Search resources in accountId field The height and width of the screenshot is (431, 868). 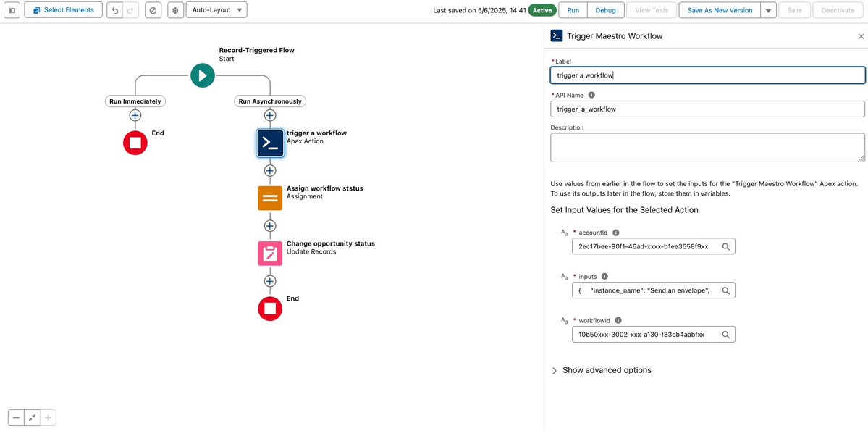point(725,246)
